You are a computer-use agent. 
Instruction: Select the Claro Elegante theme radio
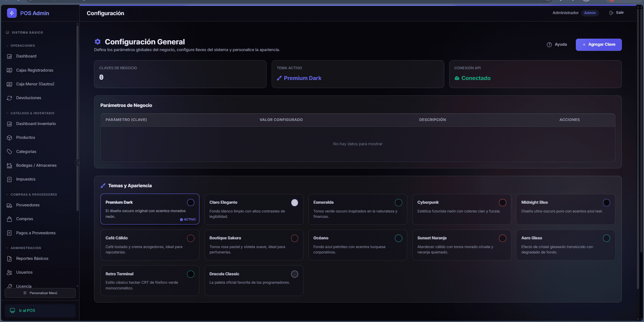pos(294,202)
